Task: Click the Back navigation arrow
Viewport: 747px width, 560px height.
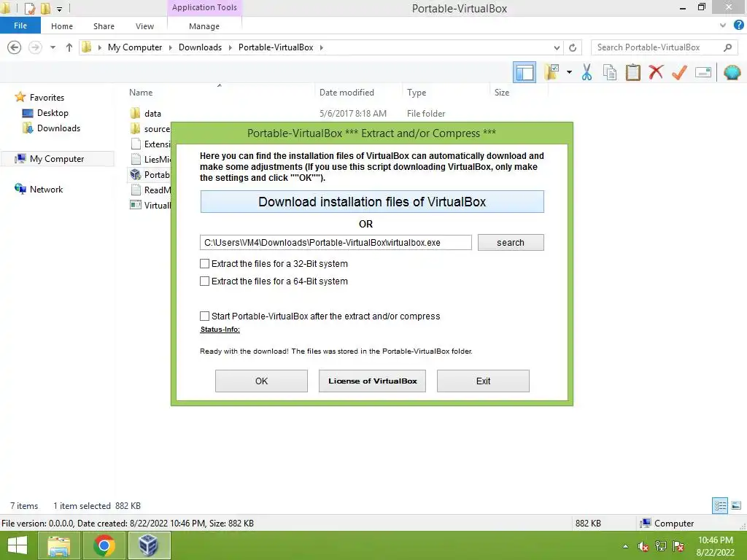Action: (x=15, y=47)
